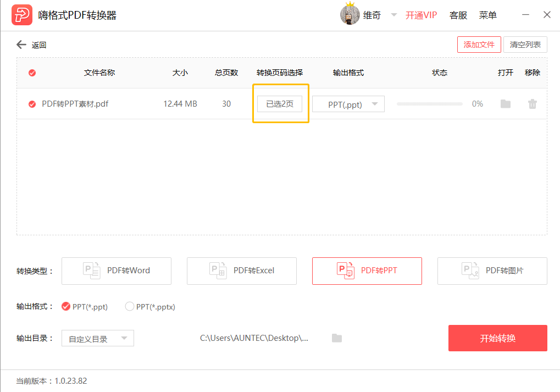This screenshot has width=560, height=392.
Task: Click the 0% status text
Action: point(478,104)
